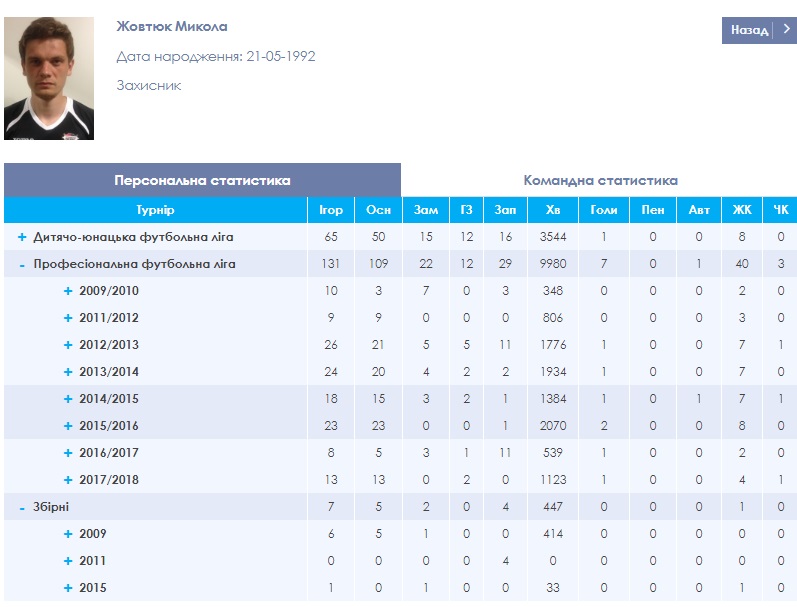Image resolution: width=797 pixels, height=607 pixels.
Task: Click the Жовтюк Микола player name
Action: [x=172, y=26]
